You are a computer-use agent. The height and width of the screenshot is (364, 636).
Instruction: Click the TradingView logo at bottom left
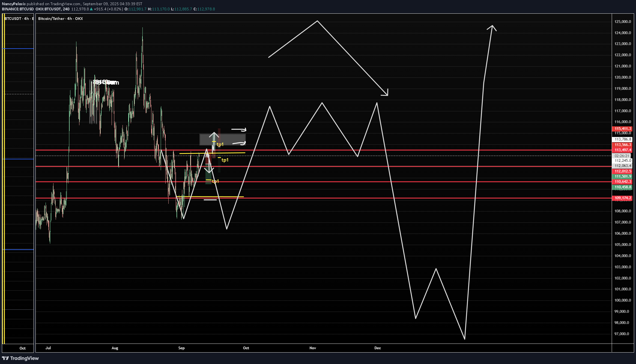click(20, 358)
